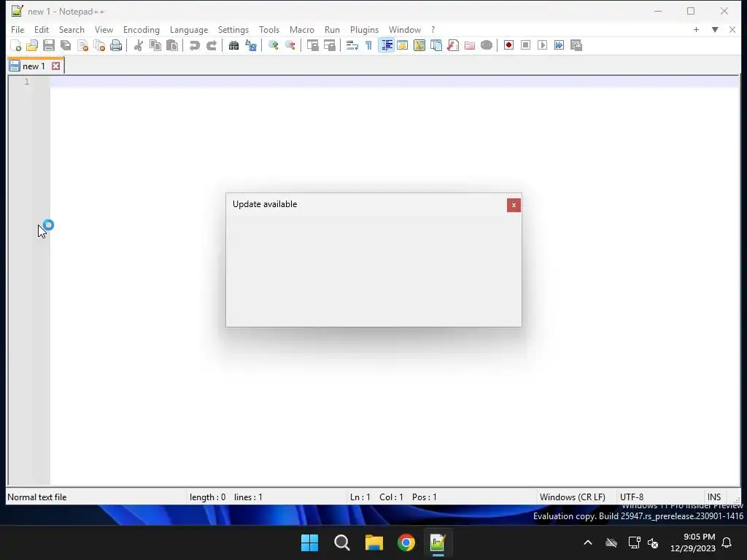The height and width of the screenshot is (560, 747).
Task: Open the Language menu
Action: point(189,29)
